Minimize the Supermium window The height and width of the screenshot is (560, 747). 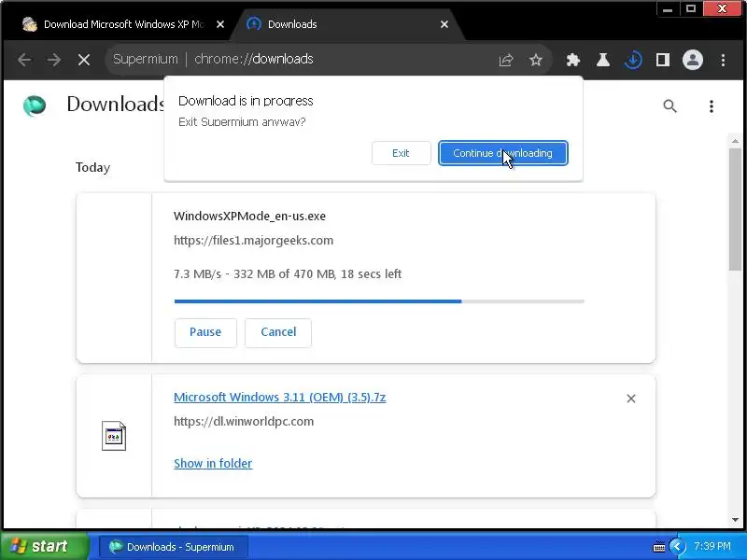click(668, 8)
